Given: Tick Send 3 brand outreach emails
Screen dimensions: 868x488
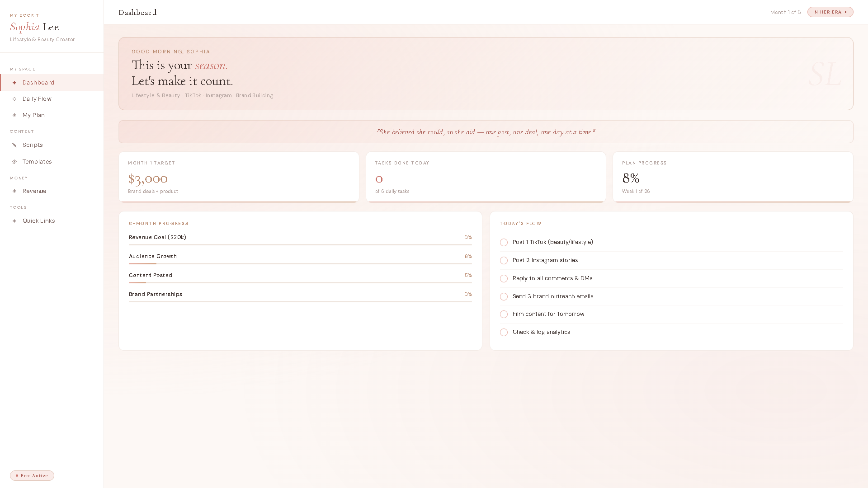Looking at the screenshot, I should coord(504,297).
